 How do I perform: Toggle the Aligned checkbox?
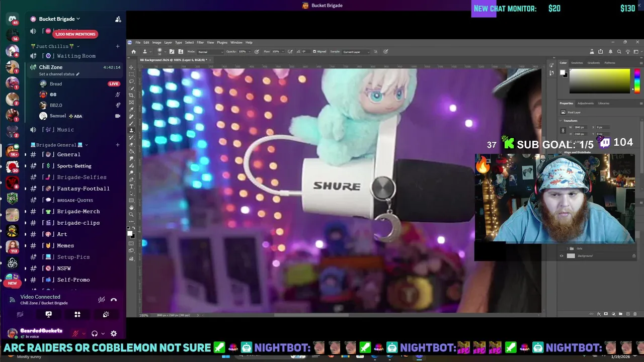point(314,52)
